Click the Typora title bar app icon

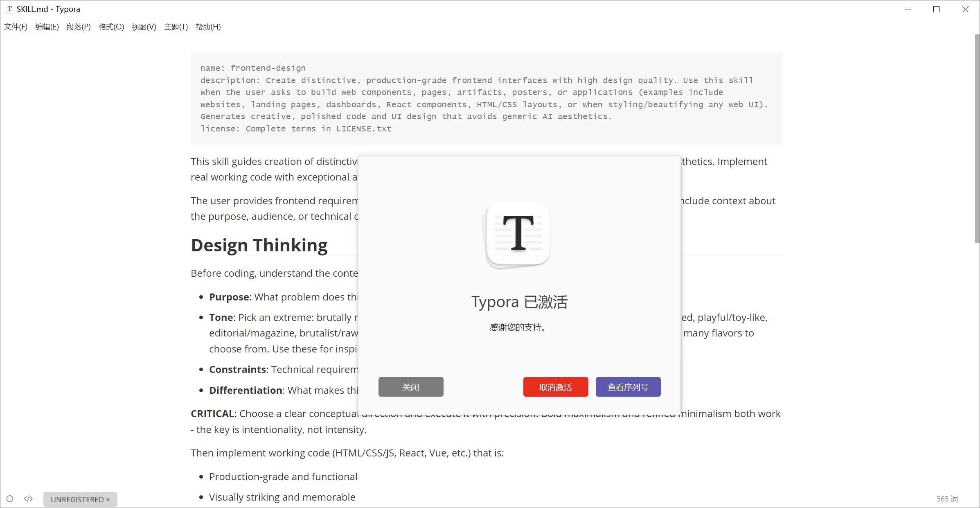[x=9, y=9]
